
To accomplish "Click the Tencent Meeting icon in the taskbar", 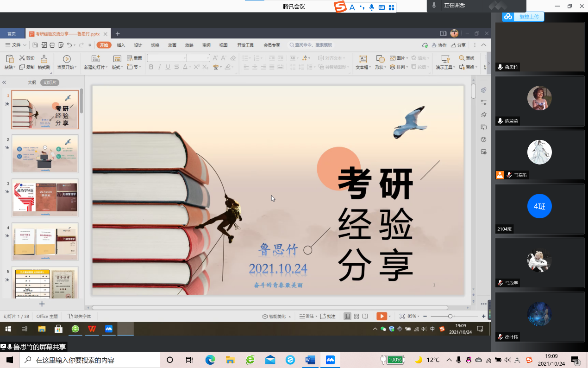I will (331, 360).
